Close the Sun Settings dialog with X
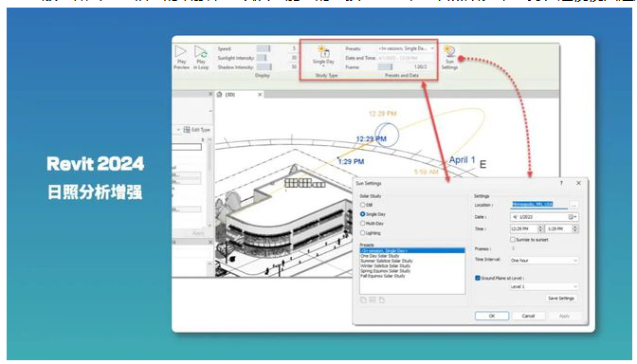The height and width of the screenshot is (364, 637). (578, 183)
